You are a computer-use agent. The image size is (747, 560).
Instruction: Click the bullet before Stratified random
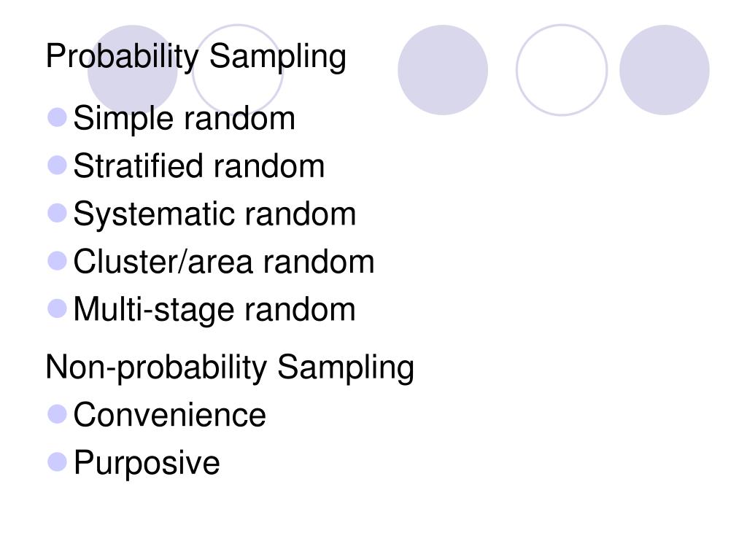pos(57,166)
